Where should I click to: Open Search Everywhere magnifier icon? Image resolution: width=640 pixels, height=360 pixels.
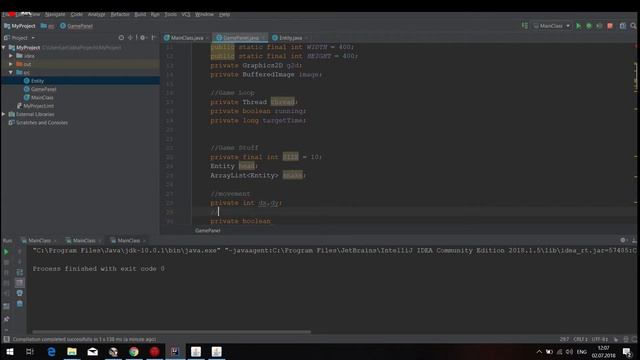coord(633,26)
